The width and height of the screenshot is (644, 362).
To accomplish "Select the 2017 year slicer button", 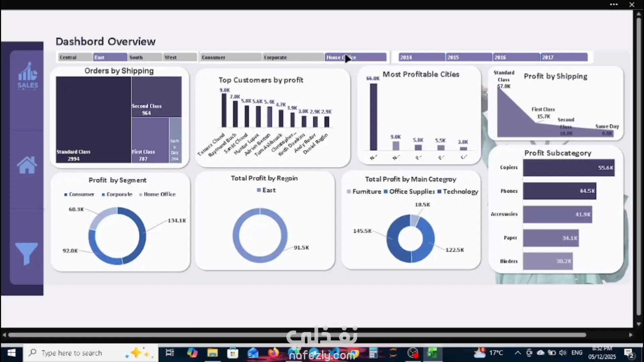I will [564, 57].
